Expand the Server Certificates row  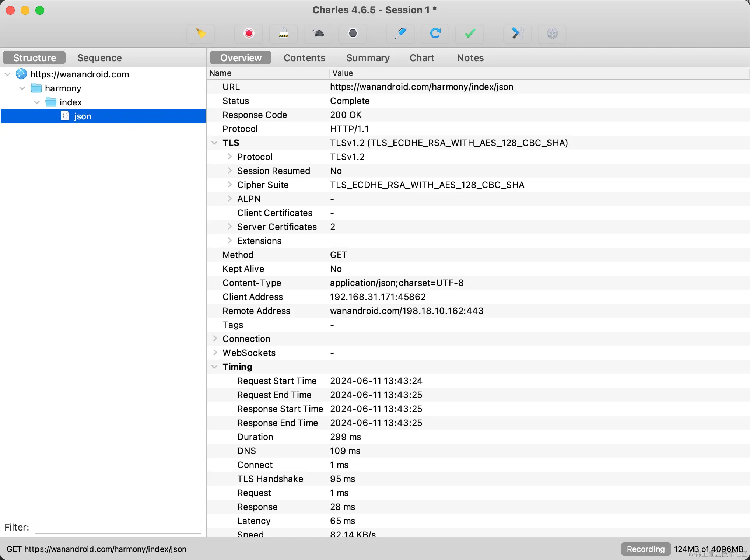(x=230, y=227)
